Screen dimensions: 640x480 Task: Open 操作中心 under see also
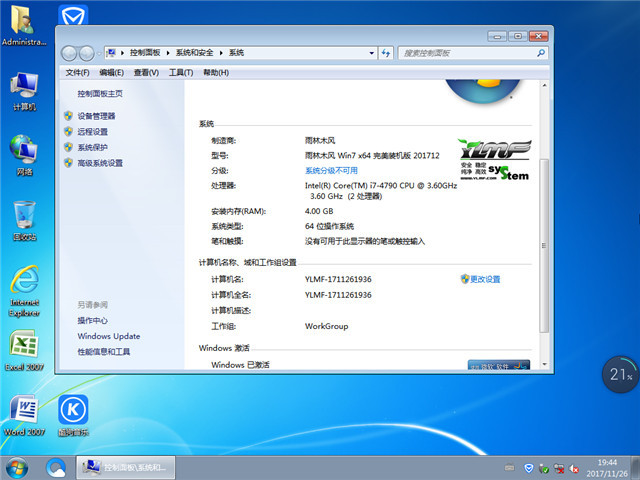93,320
